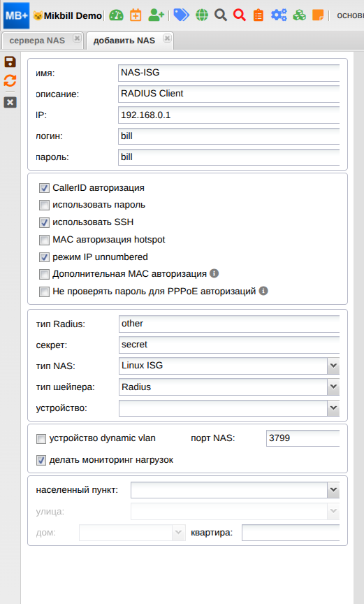Screen dimensions: 364x604
Task: Click the тип Radius field other
Action: (229, 324)
